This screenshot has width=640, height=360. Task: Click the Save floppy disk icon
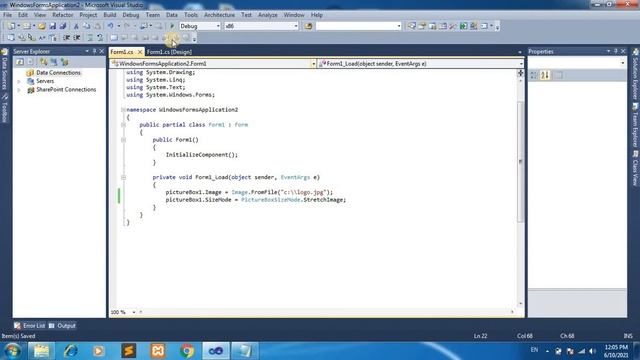(x=53, y=26)
